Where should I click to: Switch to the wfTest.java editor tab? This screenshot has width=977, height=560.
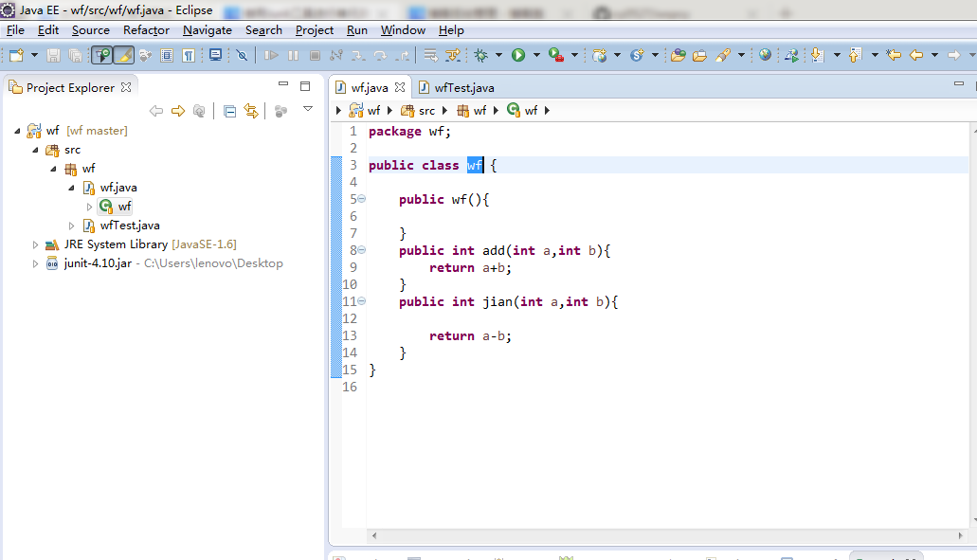[462, 88]
